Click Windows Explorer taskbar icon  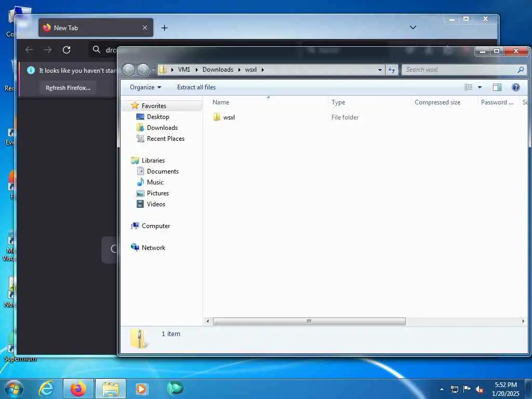coord(111,389)
